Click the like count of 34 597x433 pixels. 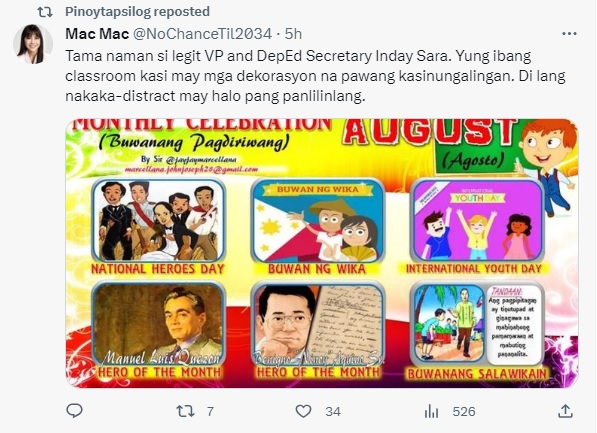(x=333, y=412)
